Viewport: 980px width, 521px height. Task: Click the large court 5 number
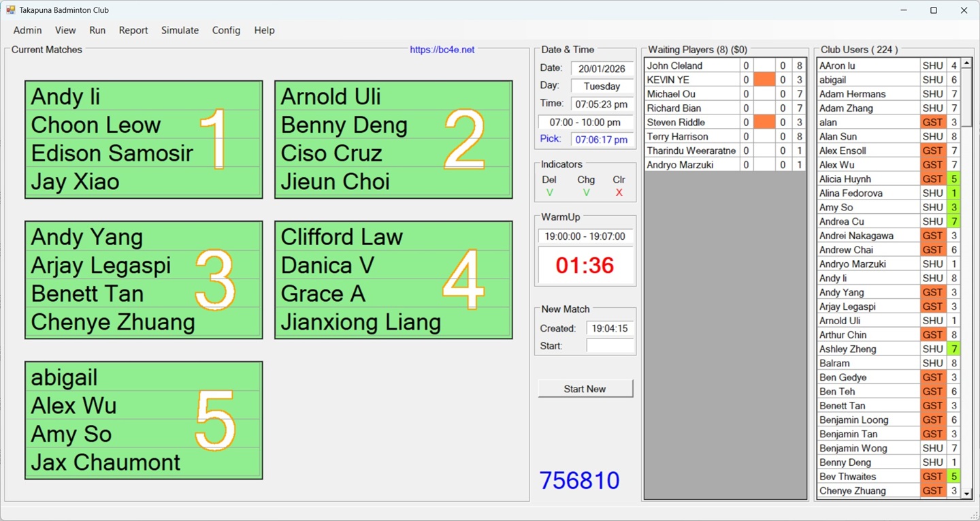215,420
